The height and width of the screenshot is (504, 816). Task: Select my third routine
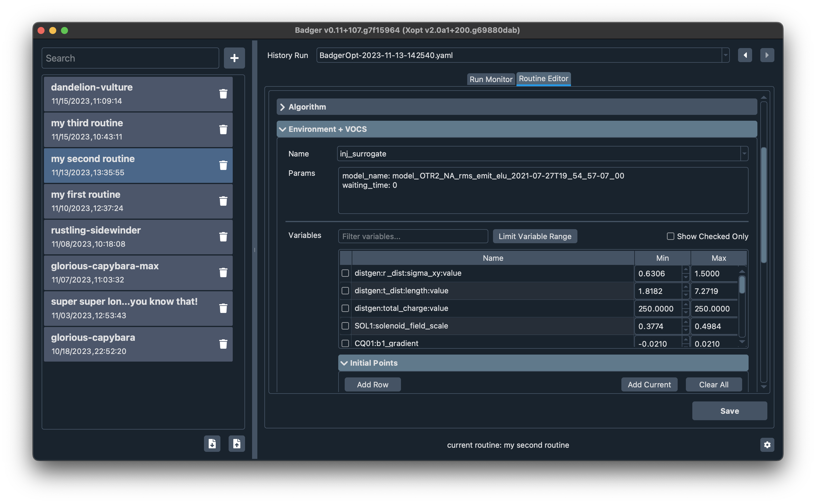138,130
